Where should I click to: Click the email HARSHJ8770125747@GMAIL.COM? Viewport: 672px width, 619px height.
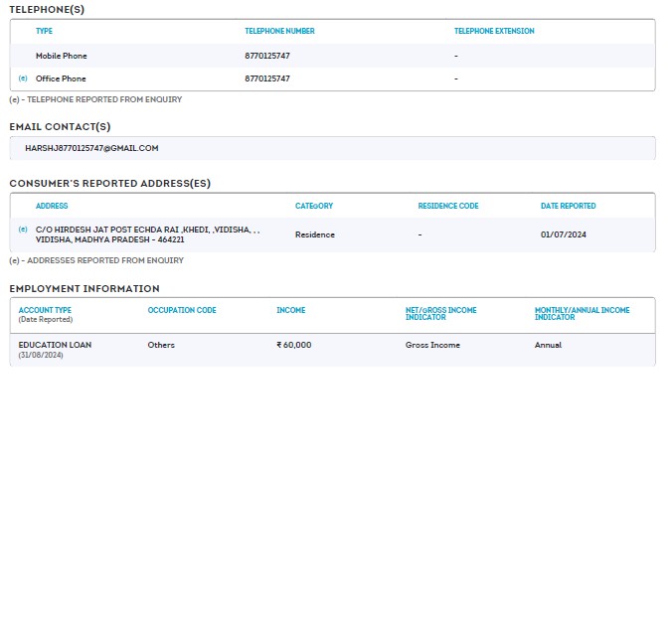pos(91,148)
